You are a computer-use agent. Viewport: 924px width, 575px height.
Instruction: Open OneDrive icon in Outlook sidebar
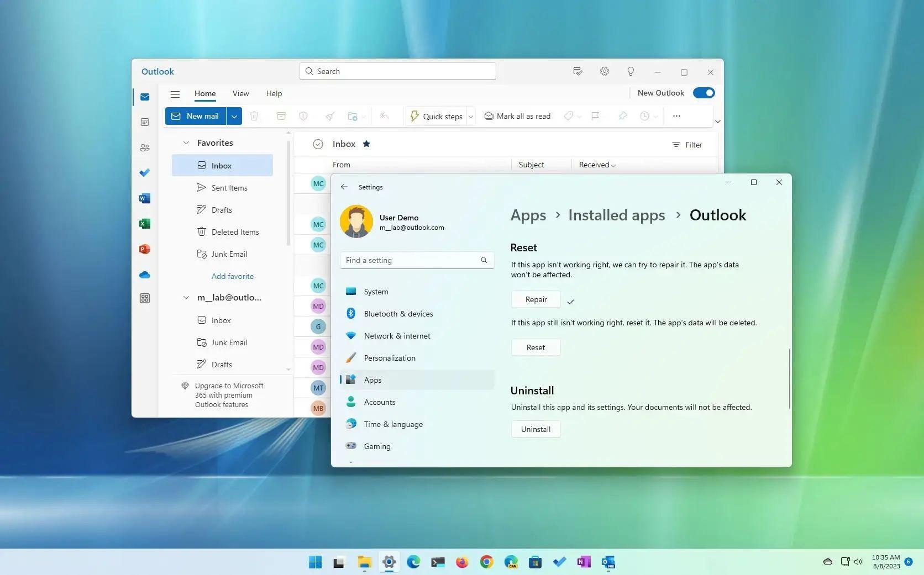pyautogui.click(x=145, y=275)
